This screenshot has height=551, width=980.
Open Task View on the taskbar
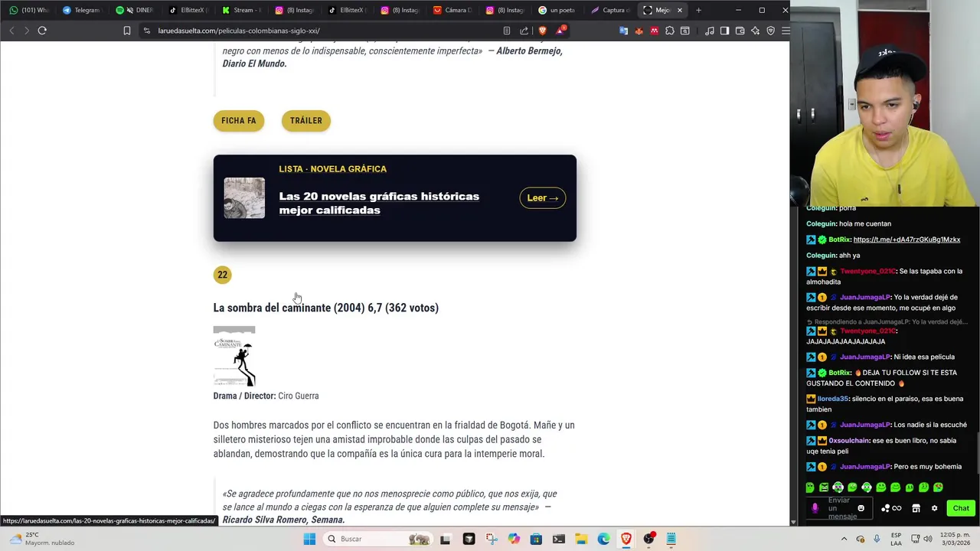tap(445, 539)
